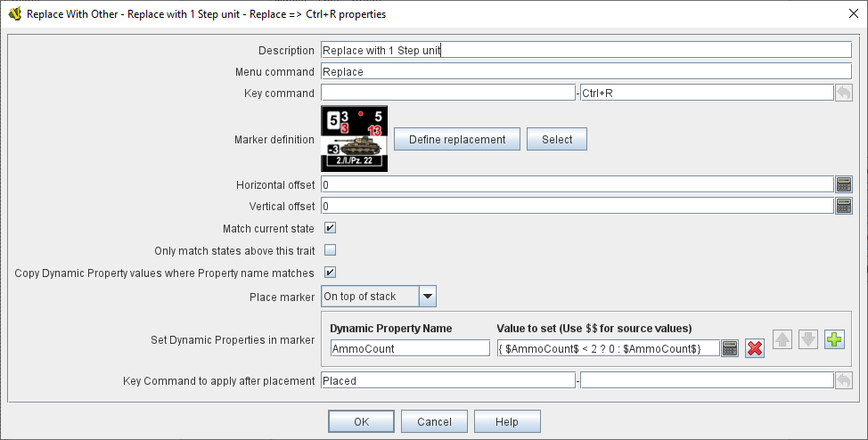Open expression calculator for AmmoCount value
Viewport: 868px width, 440px height.
[730, 348]
